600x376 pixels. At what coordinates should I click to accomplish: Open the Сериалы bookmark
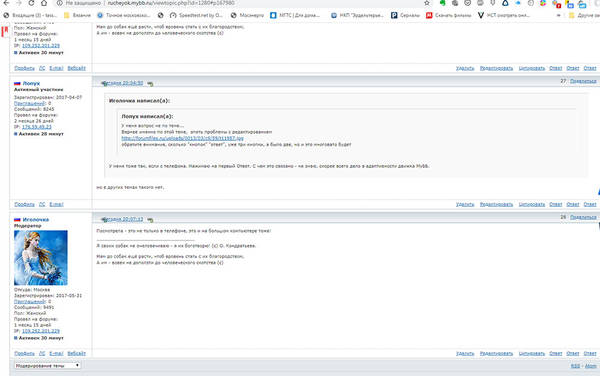[x=406, y=15]
